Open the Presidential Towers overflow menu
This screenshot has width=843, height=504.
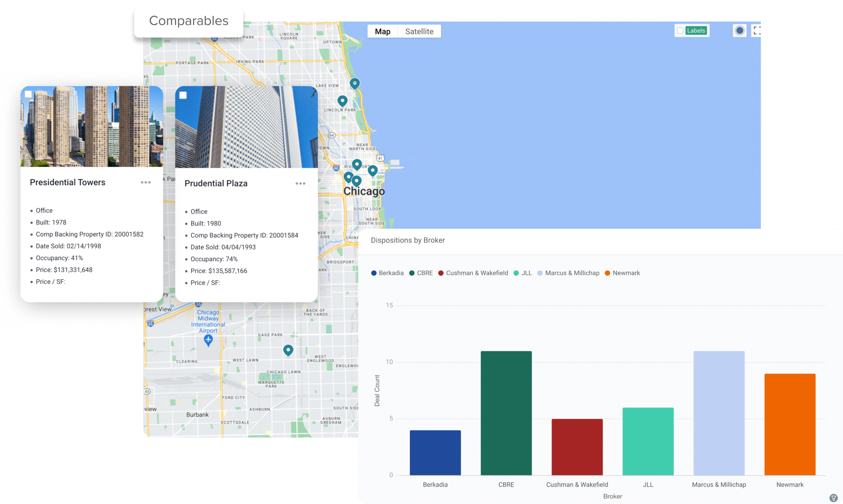coord(146,182)
